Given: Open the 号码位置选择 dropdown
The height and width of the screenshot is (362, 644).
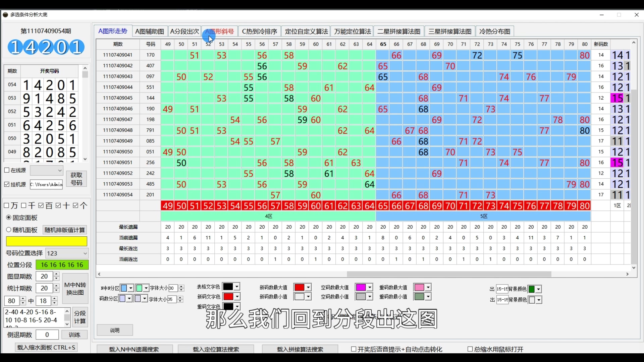Looking at the screenshot, I should [67, 253].
